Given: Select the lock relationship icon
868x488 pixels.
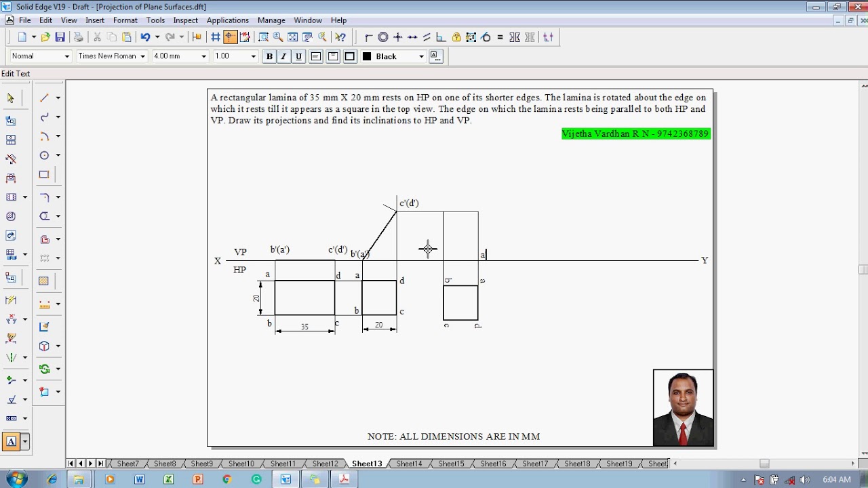Looking at the screenshot, I should [x=456, y=37].
